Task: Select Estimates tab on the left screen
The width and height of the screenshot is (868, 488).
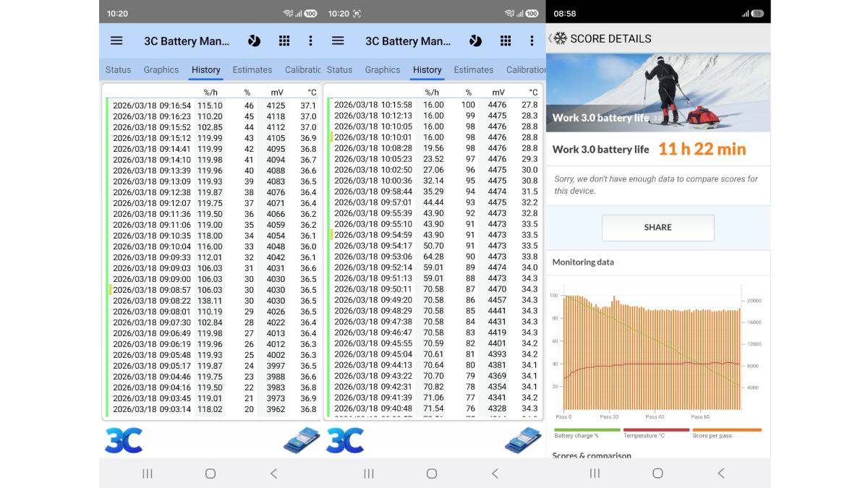Action: pyautogui.click(x=252, y=70)
